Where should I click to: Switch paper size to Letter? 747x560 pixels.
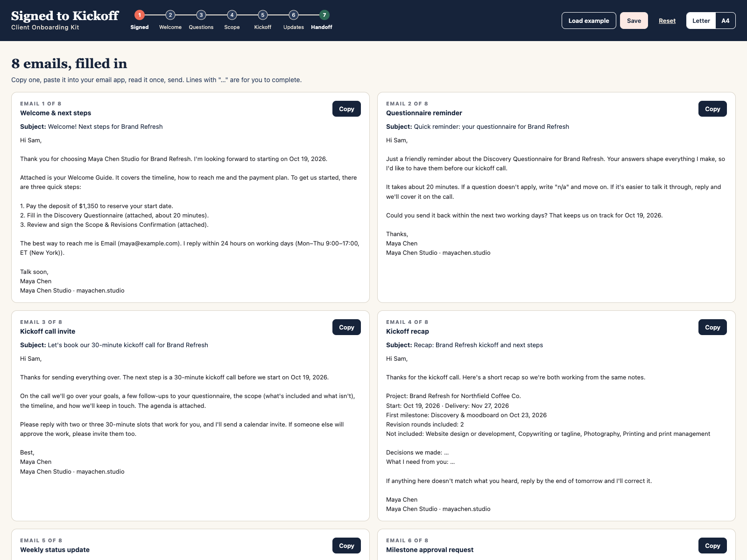(701, 21)
